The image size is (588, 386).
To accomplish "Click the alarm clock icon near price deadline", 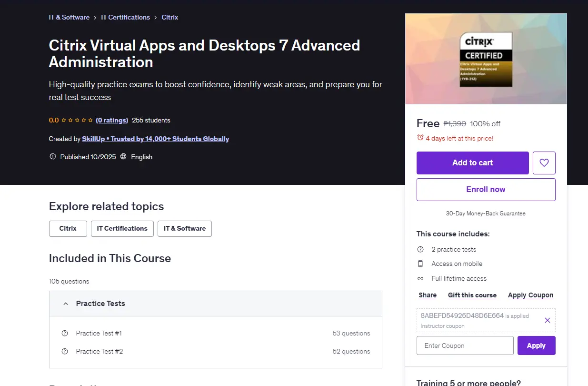I will click(420, 138).
